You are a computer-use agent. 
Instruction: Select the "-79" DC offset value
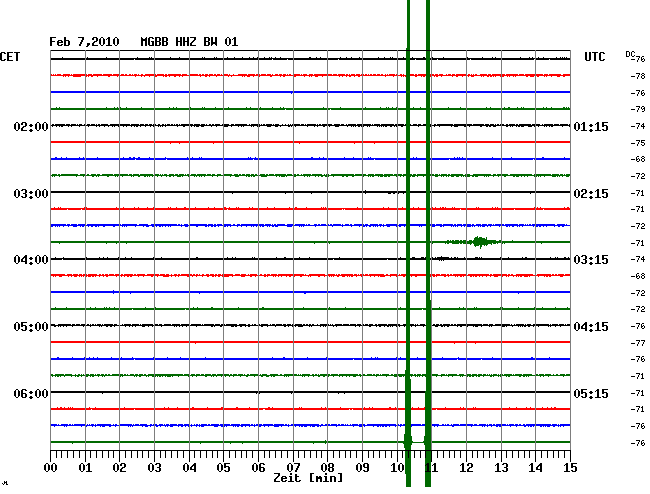(638, 109)
